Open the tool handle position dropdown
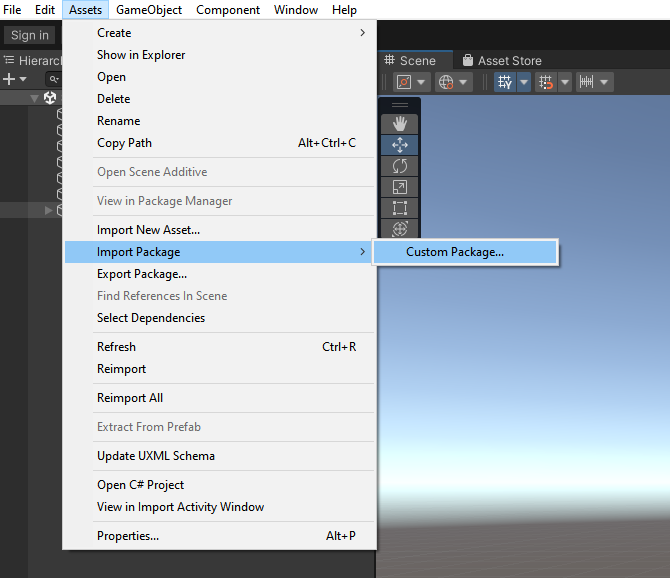Image resolution: width=670 pixels, height=578 pixels. click(x=411, y=82)
